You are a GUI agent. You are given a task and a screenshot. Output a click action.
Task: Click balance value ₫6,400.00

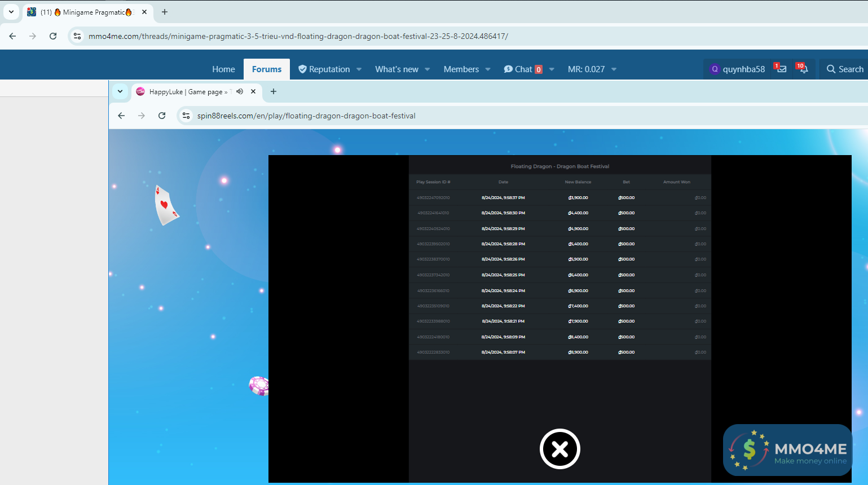click(x=578, y=275)
